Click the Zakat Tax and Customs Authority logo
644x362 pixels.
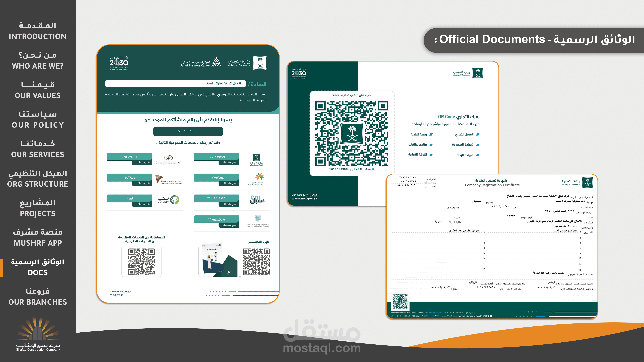tap(258, 221)
